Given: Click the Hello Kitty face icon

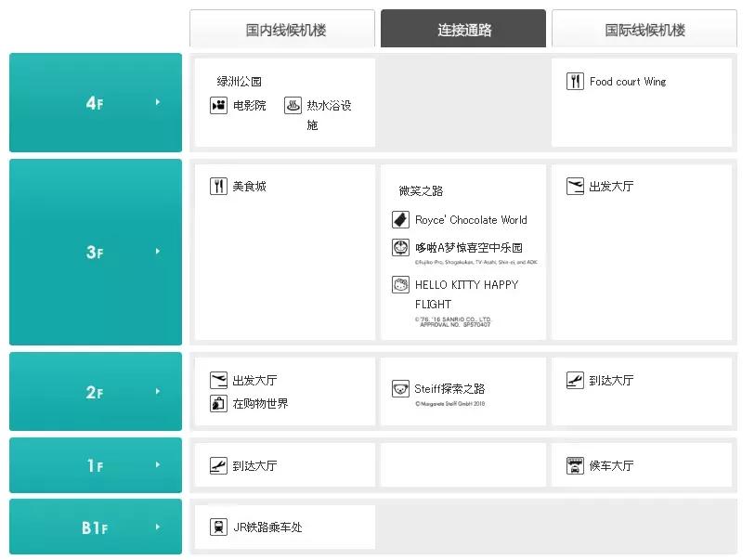Looking at the screenshot, I should coord(400,284).
